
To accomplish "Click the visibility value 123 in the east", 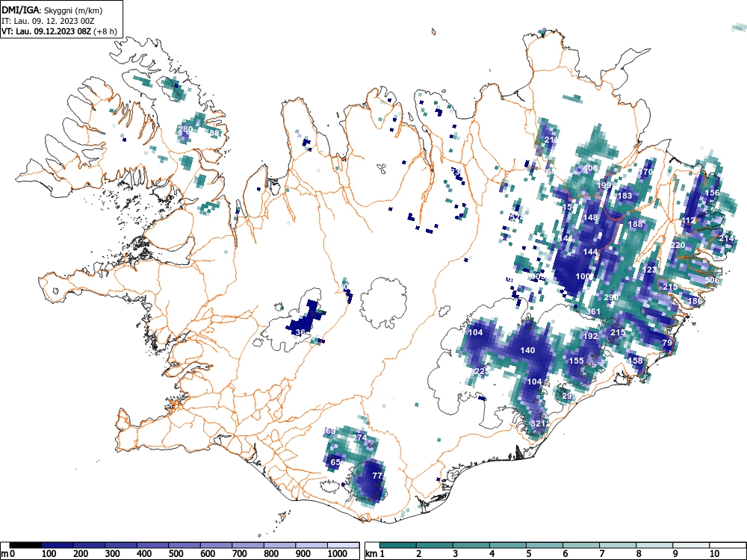I will point(649,270).
